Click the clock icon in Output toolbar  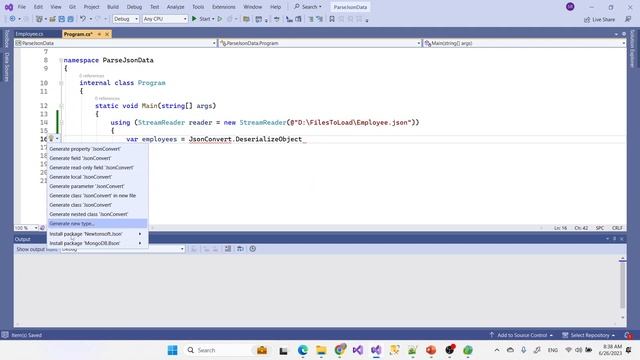point(253,249)
